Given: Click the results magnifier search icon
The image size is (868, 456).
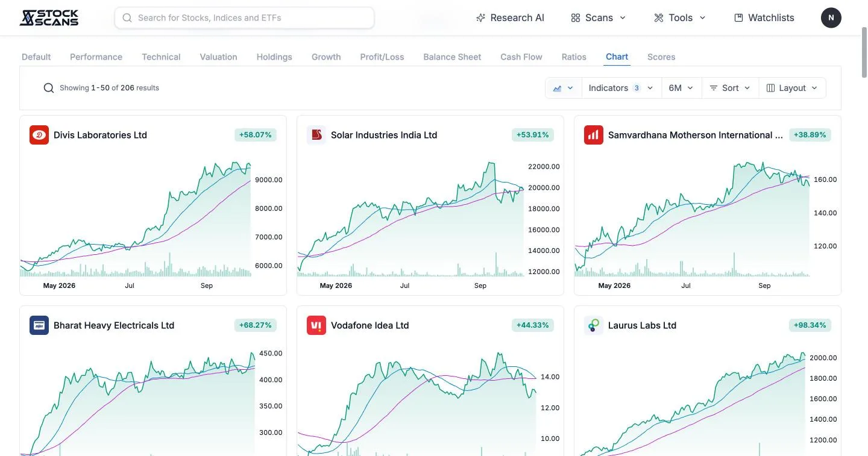Looking at the screenshot, I should (49, 88).
